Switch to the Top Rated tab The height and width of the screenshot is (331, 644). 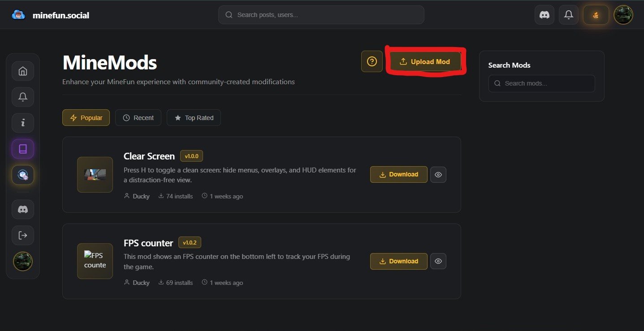click(194, 118)
